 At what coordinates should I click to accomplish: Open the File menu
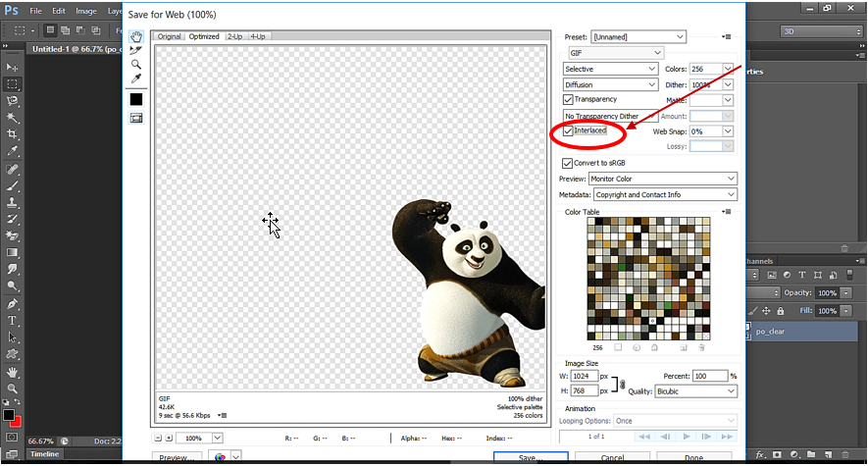pyautogui.click(x=36, y=11)
